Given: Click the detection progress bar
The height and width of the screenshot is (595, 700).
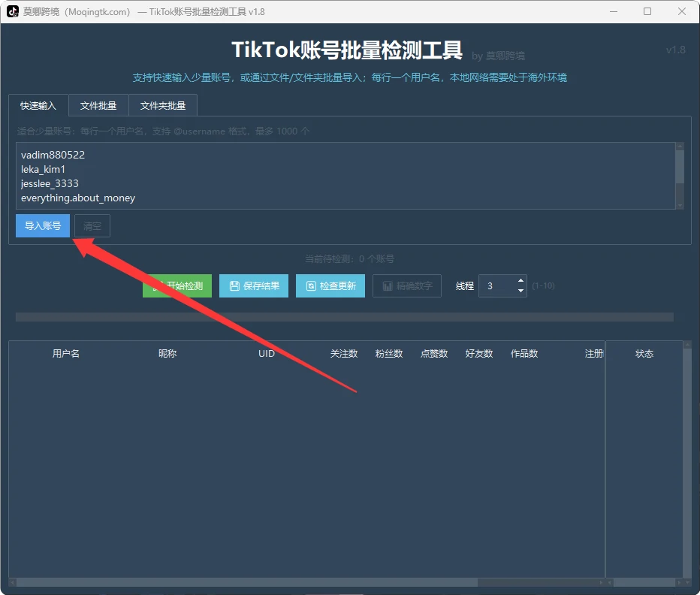Looking at the screenshot, I should pyautogui.click(x=345, y=317).
